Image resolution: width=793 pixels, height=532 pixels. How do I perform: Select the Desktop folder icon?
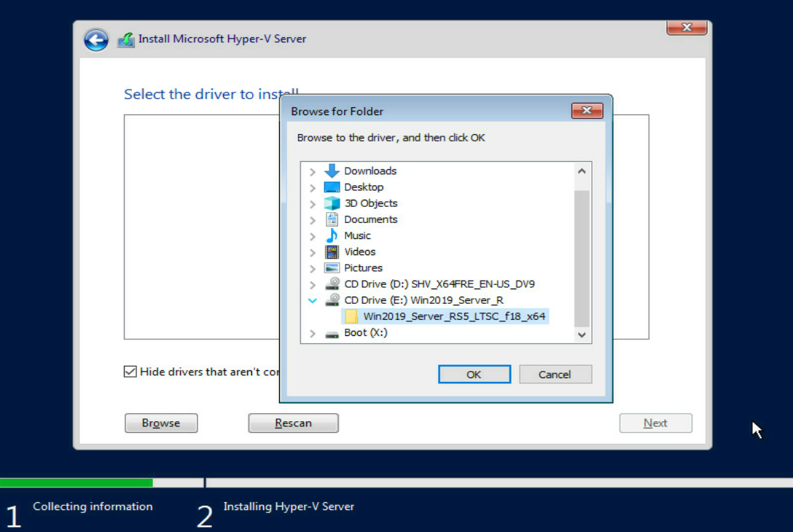click(332, 187)
